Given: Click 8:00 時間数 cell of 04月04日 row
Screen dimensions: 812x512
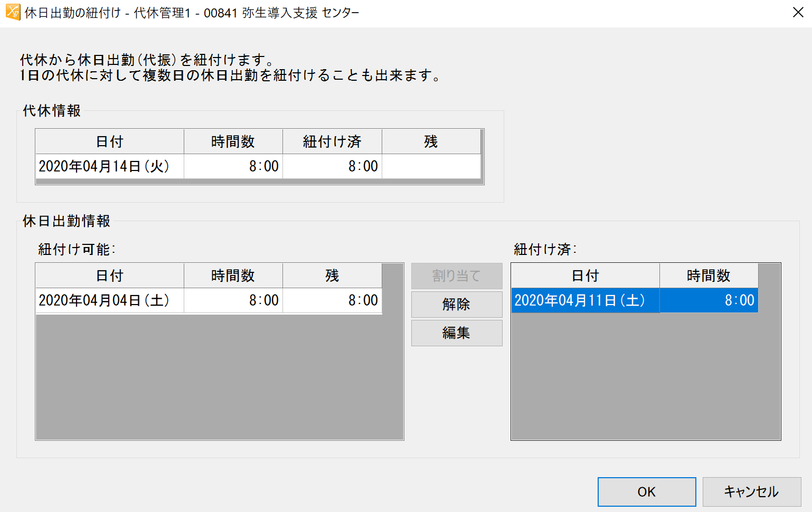Looking at the screenshot, I should pos(233,300).
